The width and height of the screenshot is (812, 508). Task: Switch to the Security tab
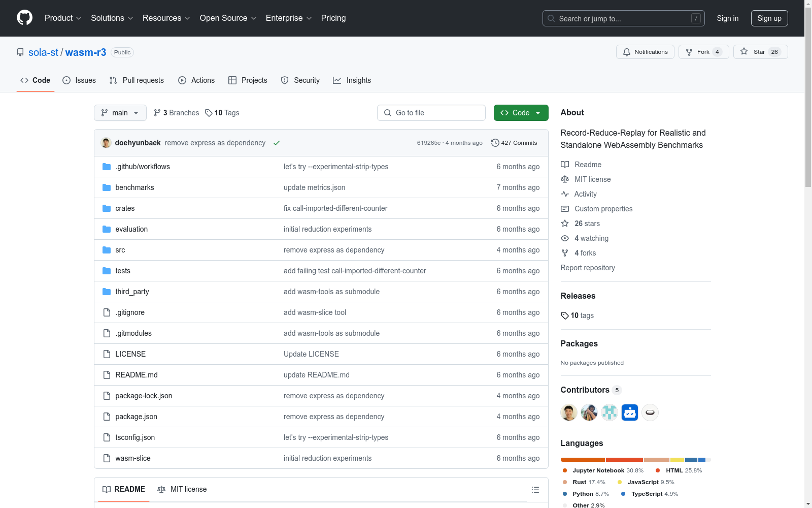[x=300, y=80]
